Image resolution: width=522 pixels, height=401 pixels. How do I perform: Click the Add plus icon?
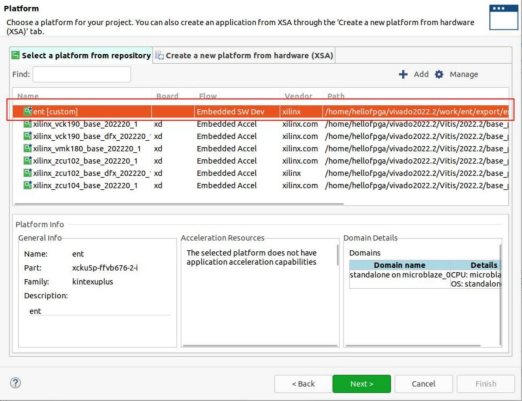pos(403,74)
